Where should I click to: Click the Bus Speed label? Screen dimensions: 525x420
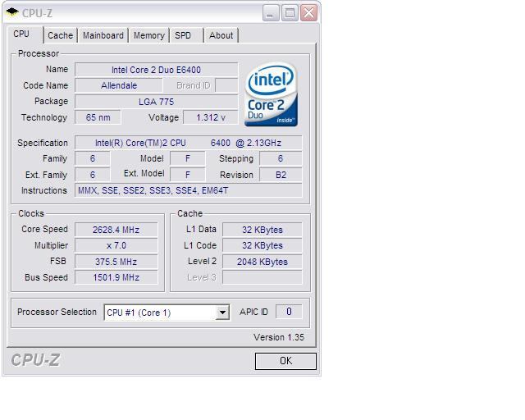coord(46,277)
